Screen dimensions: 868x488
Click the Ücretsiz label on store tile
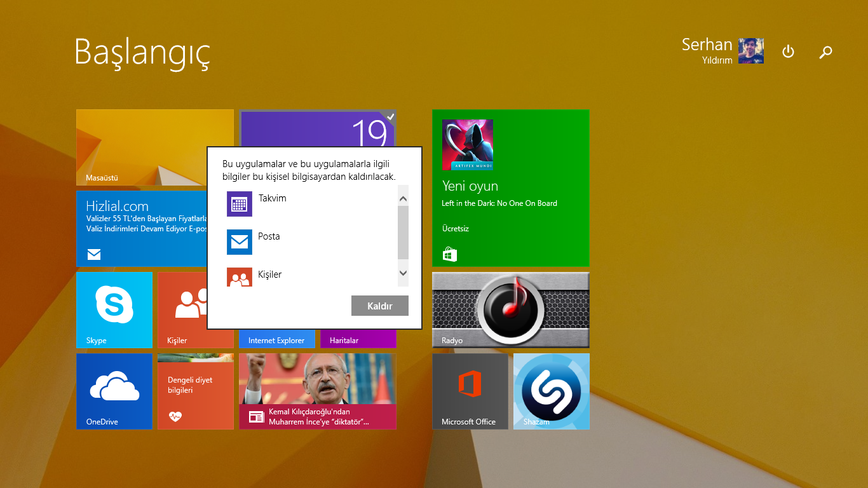pyautogui.click(x=456, y=228)
